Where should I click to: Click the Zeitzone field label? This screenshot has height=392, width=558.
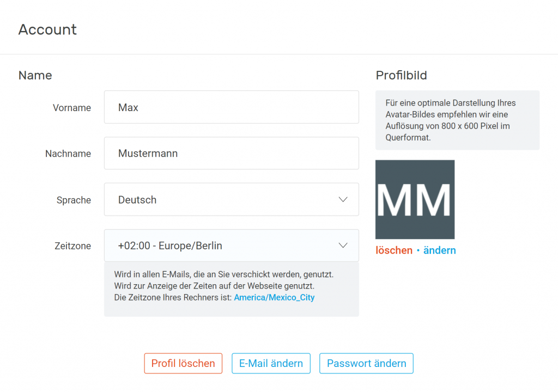(72, 246)
